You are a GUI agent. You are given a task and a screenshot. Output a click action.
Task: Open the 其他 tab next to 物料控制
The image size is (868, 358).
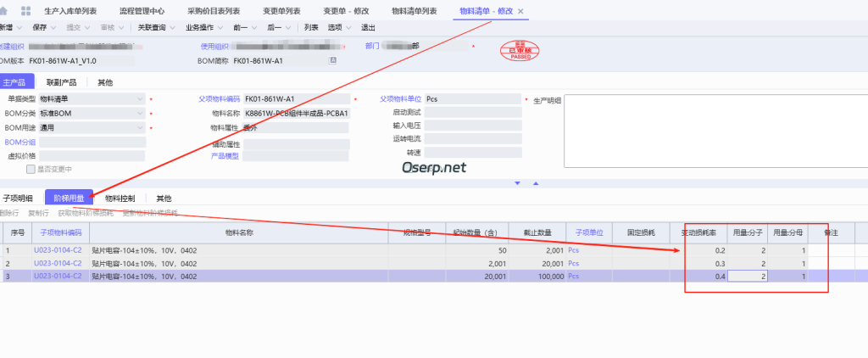(164, 198)
